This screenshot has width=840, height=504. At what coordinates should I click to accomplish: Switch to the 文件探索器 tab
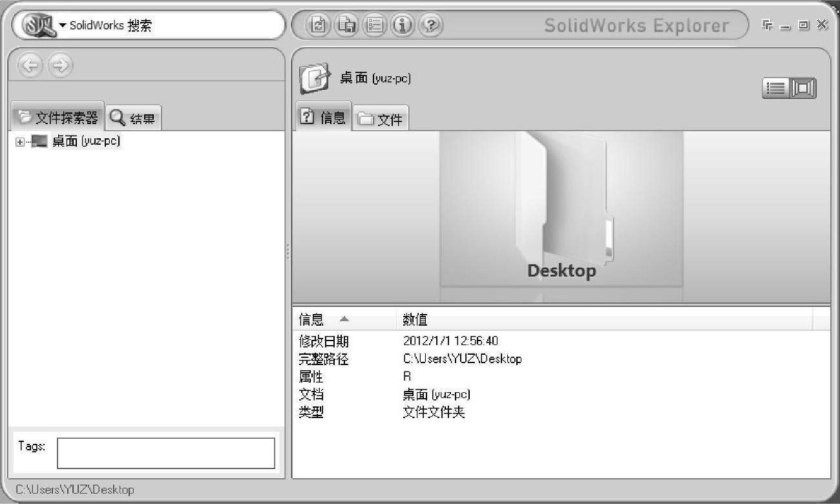click(58, 118)
